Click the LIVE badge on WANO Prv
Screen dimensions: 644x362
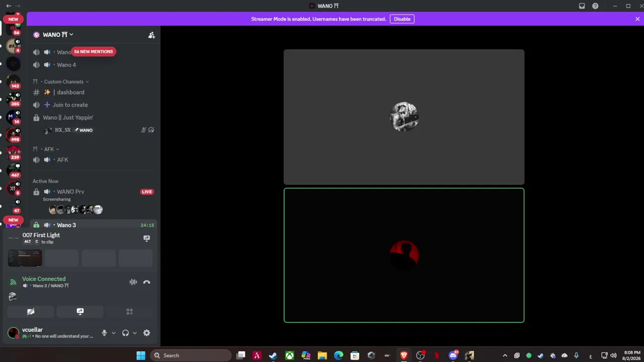click(147, 192)
